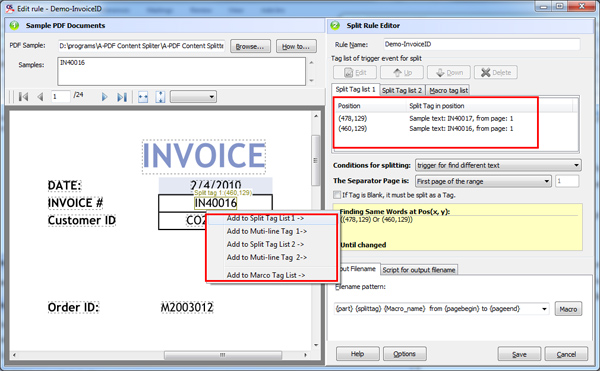Open Script for output filename tab

(x=419, y=270)
